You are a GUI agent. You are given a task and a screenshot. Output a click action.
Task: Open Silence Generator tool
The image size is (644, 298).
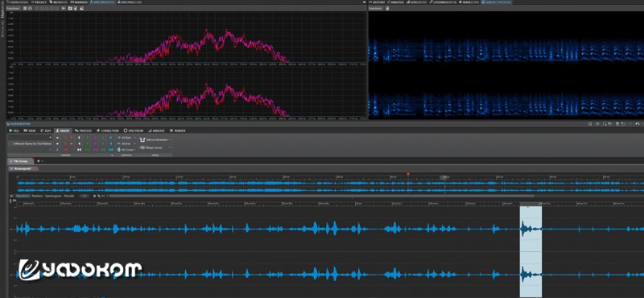tap(154, 140)
